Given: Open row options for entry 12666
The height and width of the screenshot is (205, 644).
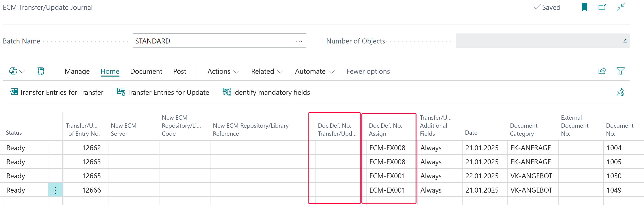Looking at the screenshot, I should tap(55, 190).
